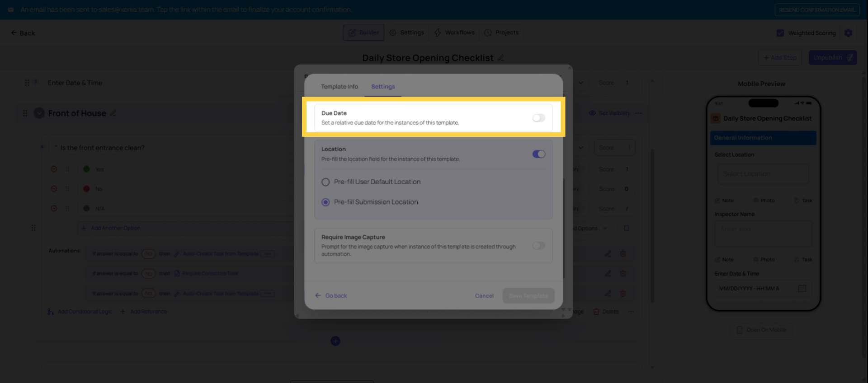Expand the options dropdown chevron
868x383 pixels.
coord(605,228)
